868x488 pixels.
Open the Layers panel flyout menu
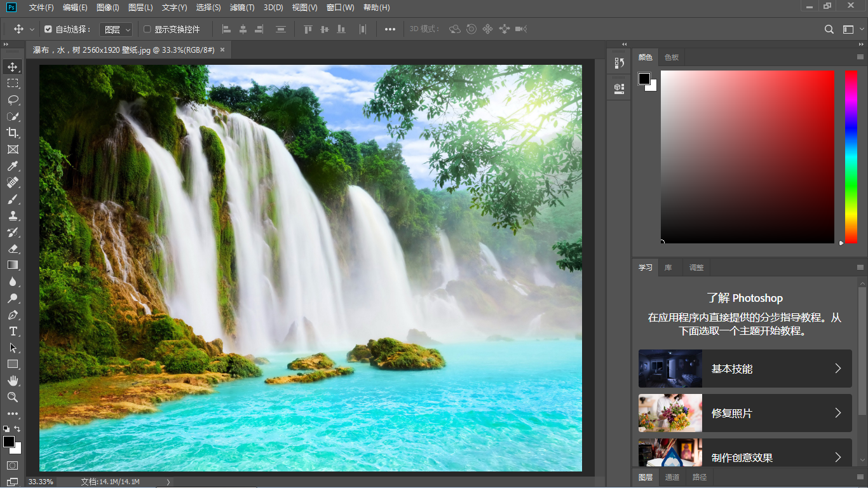(860, 477)
